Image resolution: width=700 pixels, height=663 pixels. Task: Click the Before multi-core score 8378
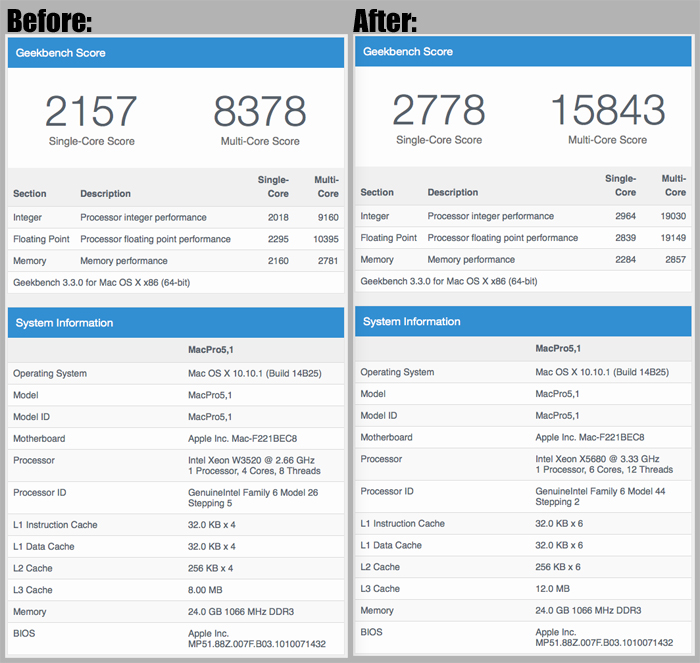click(260, 111)
